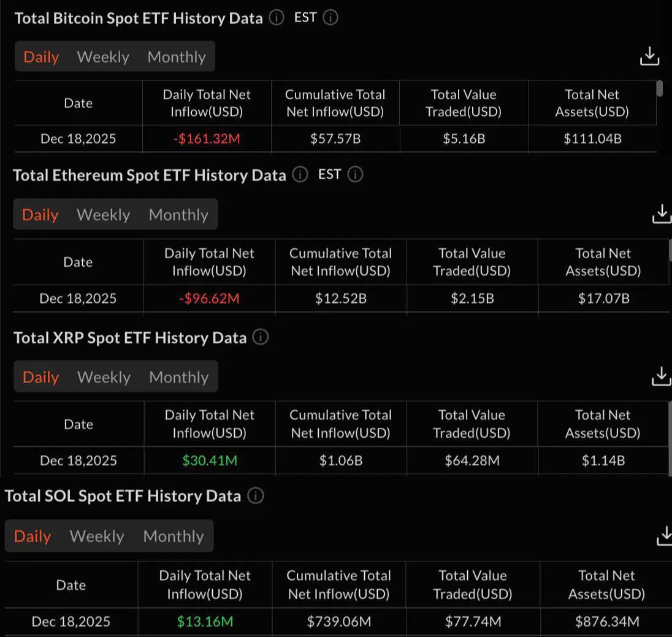Select Daily tab in Bitcoin ETF section
This screenshot has width=672, height=637.
click(41, 57)
